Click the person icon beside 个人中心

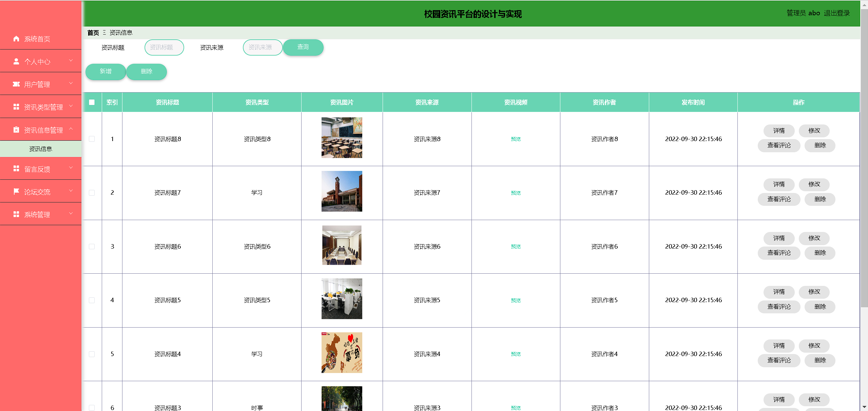coord(16,61)
